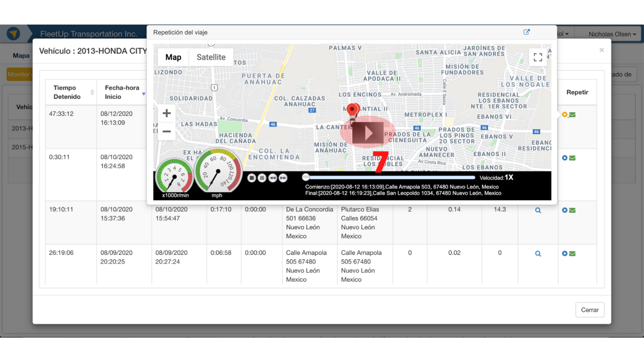Screen dimensions: 644x362
Task: Click the Final end address line
Action: (403, 193)
